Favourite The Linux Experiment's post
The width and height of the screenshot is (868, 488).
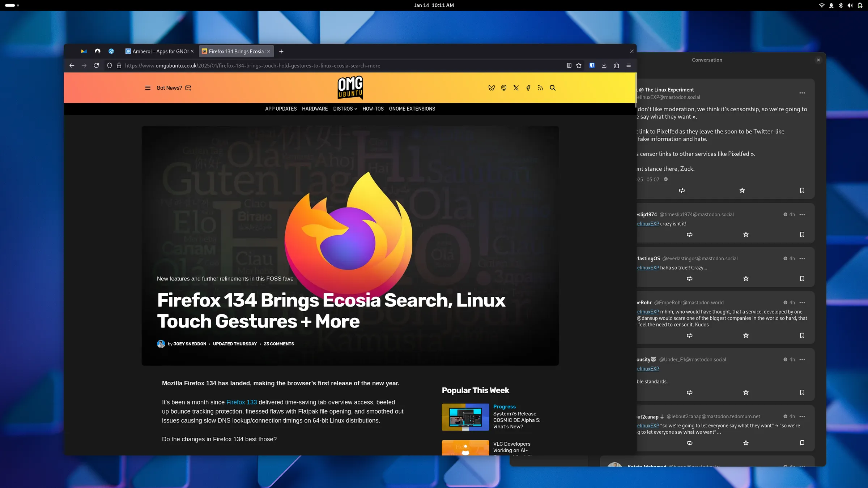click(x=742, y=191)
